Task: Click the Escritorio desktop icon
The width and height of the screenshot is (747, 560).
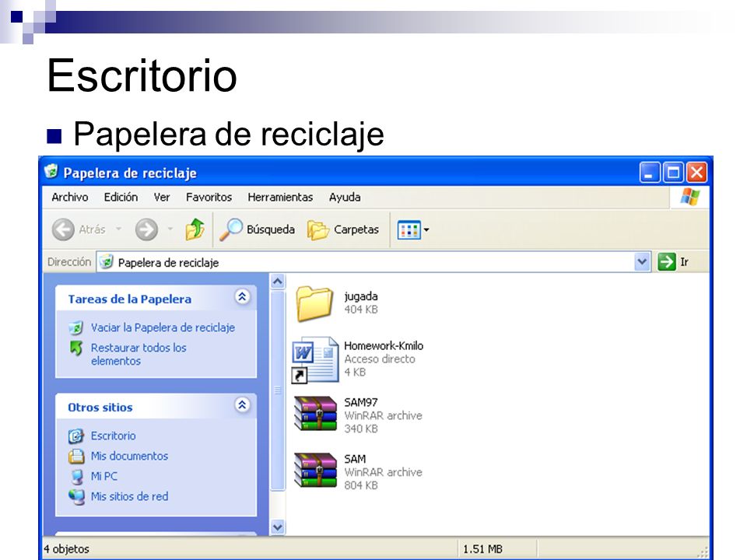Action: click(x=75, y=436)
